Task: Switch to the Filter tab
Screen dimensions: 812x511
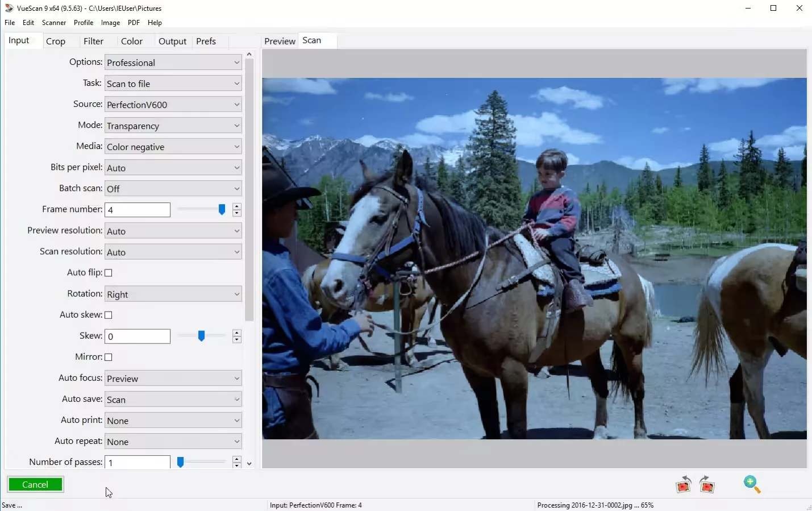Action: click(x=93, y=41)
